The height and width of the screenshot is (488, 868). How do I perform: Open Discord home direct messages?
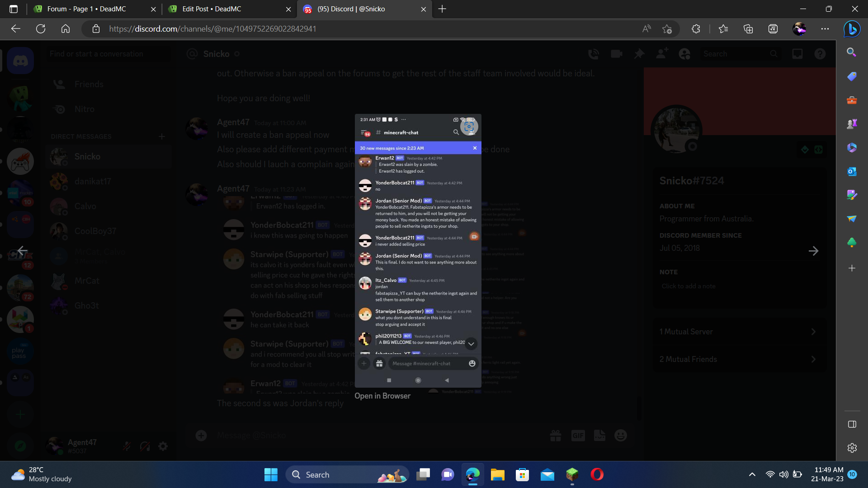[x=20, y=61]
